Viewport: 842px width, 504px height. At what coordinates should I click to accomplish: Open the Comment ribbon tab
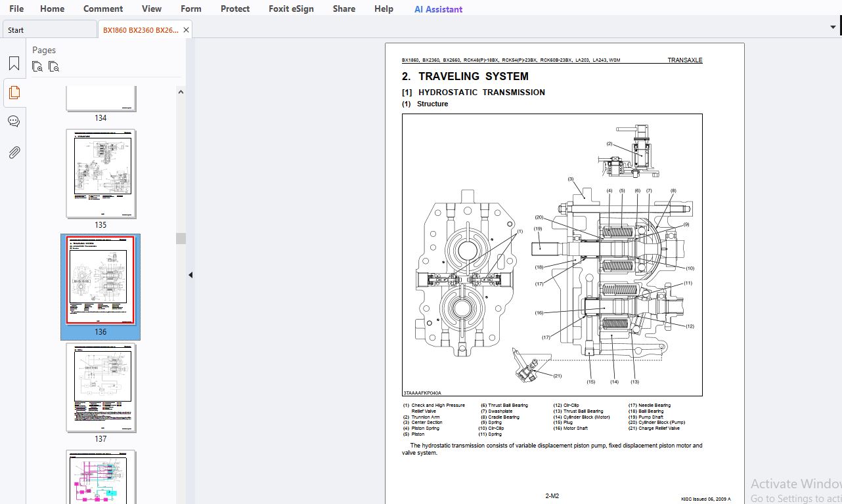coord(103,9)
